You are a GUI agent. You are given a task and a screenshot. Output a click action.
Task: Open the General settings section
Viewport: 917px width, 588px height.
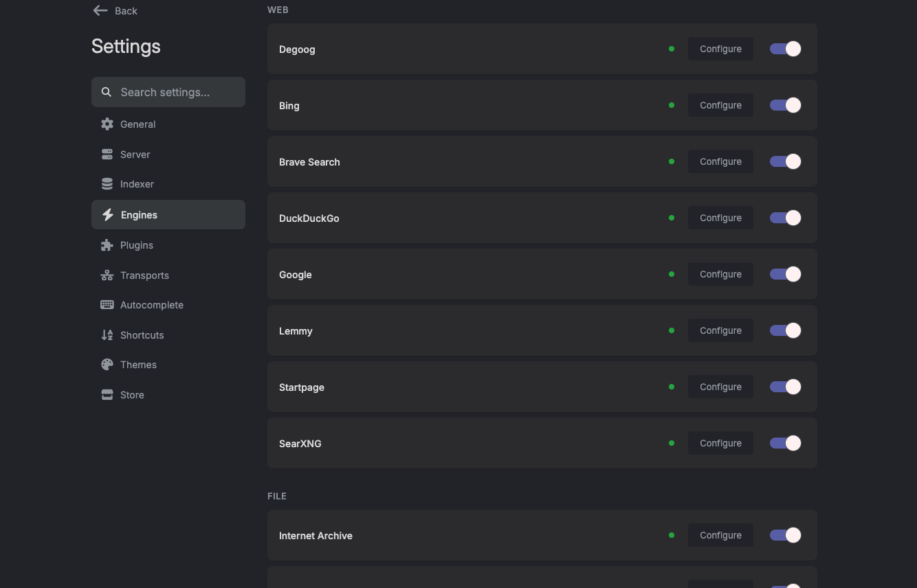point(168,124)
